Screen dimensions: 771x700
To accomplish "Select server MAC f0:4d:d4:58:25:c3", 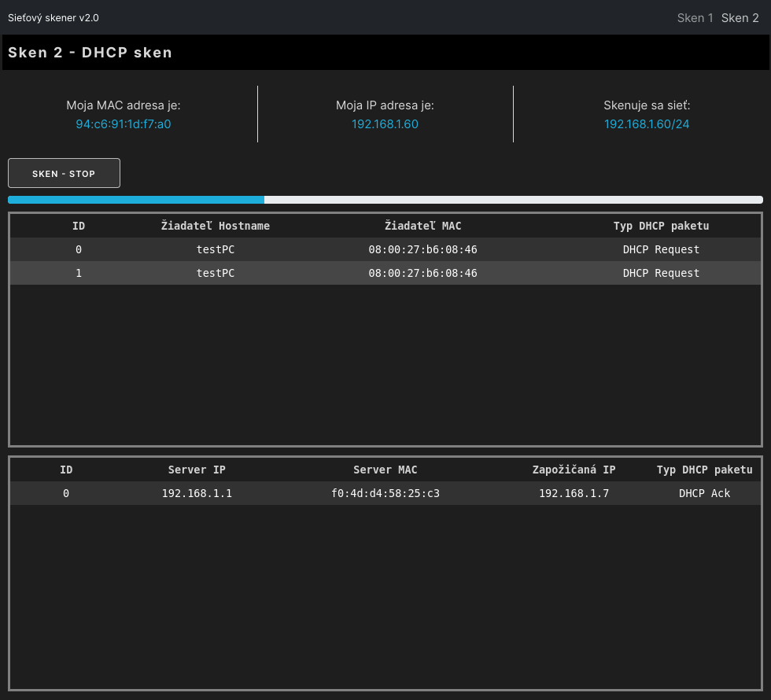I will pos(385,493).
